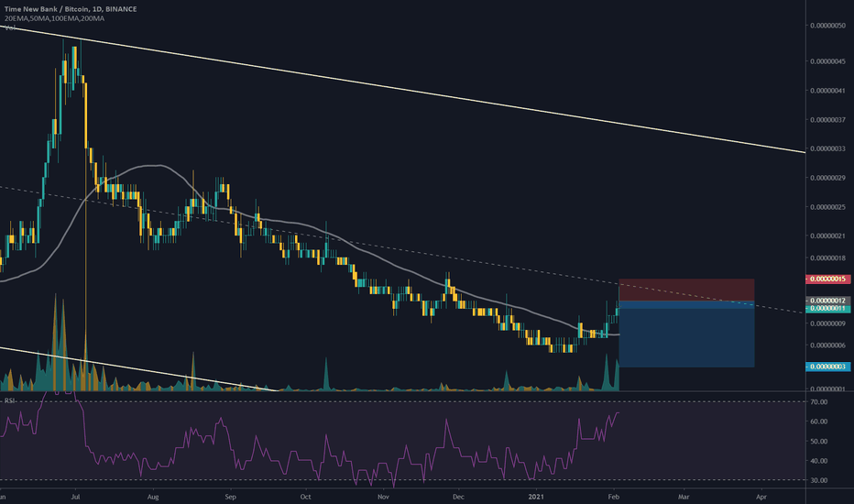This screenshot has height=504, width=854.
Task: Select the red 0.00000015 stop price label
Action: pyautogui.click(x=827, y=279)
